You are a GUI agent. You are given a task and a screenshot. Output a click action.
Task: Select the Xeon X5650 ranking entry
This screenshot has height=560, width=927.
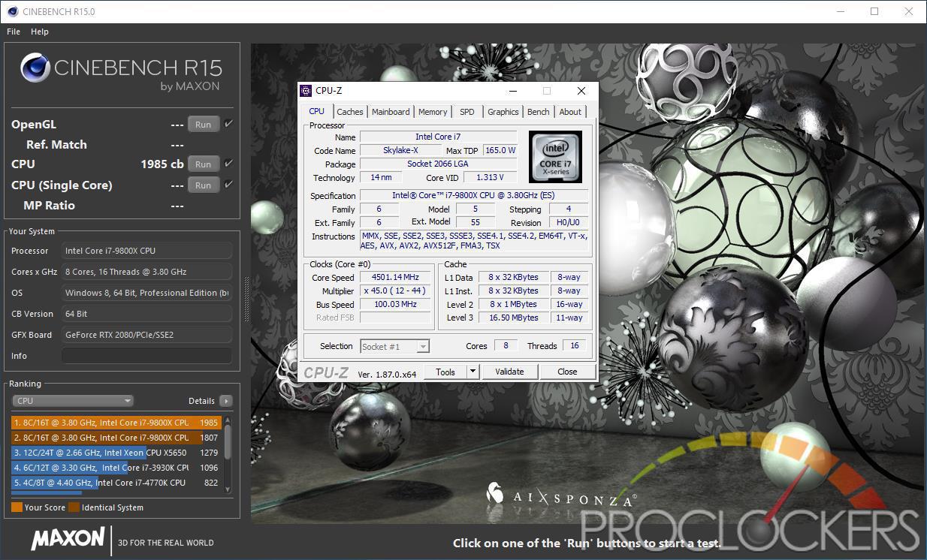coord(116,453)
